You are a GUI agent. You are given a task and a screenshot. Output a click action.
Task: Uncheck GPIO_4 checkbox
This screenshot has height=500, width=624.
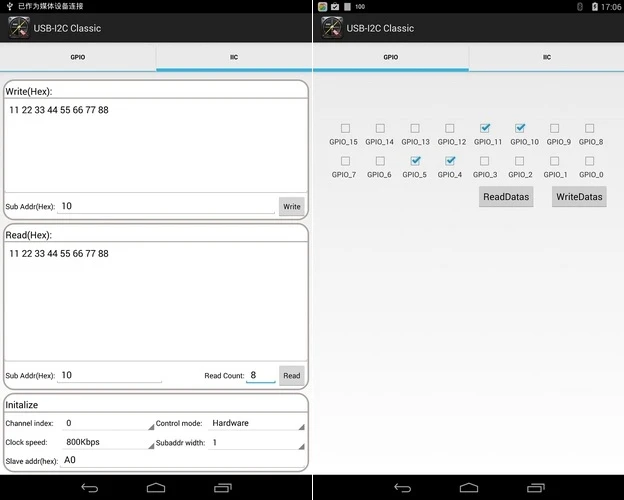pyautogui.click(x=450, y=161)
